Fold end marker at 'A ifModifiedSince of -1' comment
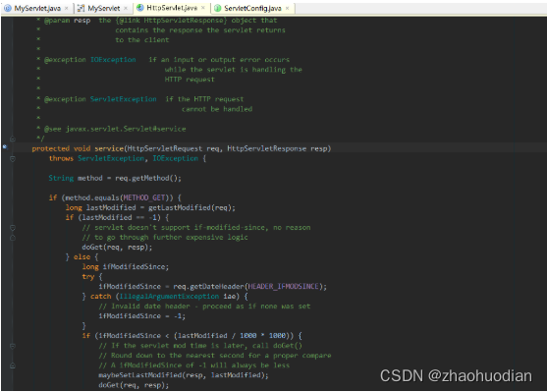 (x=13, y=365)
